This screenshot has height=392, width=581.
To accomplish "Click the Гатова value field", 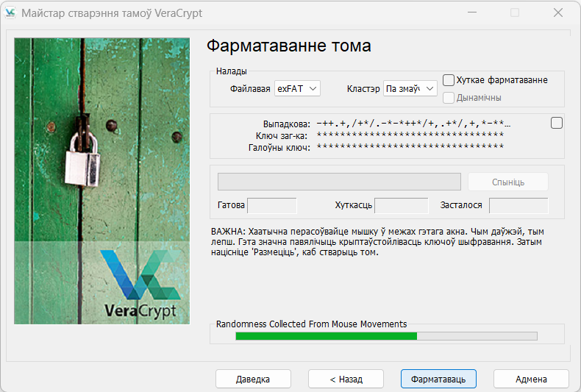I will pos(272,206).
